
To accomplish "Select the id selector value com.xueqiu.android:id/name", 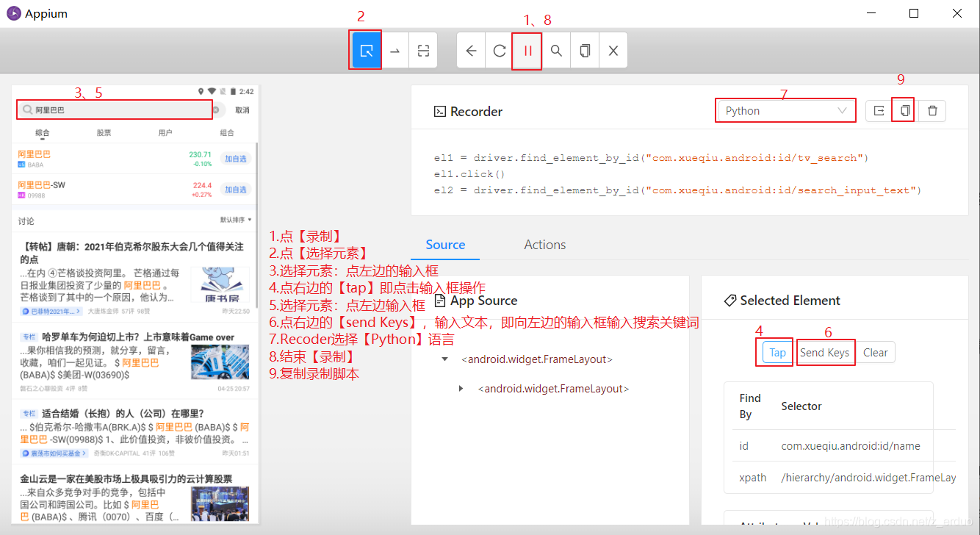I will [851, 445].
